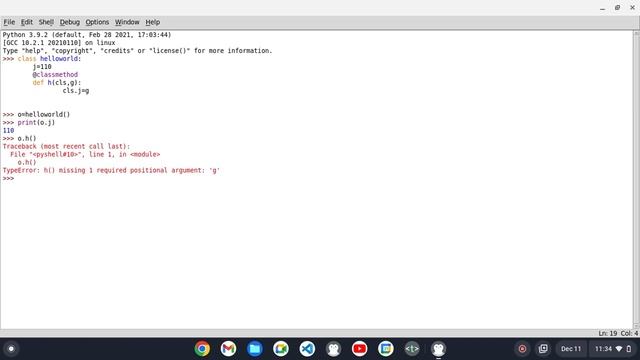
Task: Click the 'Traceback (most recent call last):' line
Action: point(66,146)
